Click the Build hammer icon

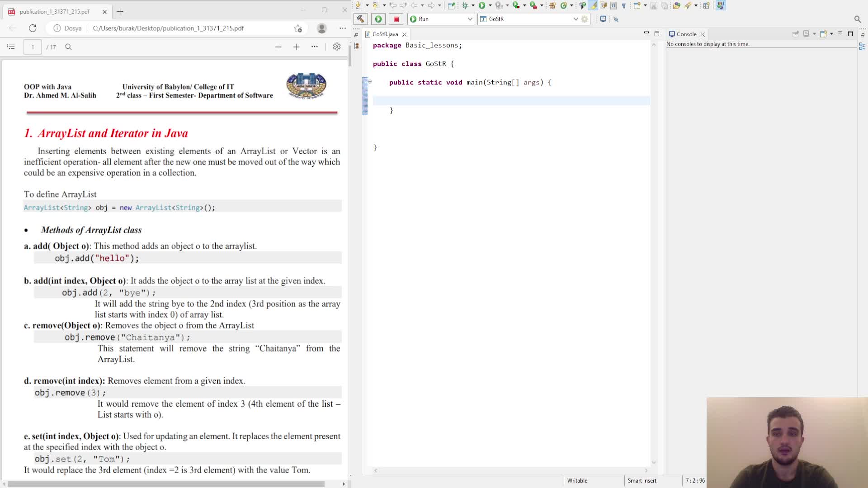pyautogui.click(x=360, y=19)
